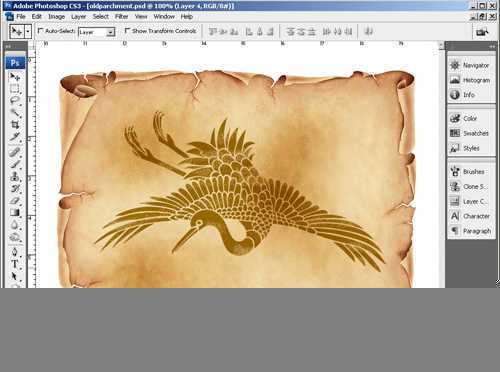Select the Lasso tool
The image size is (500, 372).
[x=15, y=100]
